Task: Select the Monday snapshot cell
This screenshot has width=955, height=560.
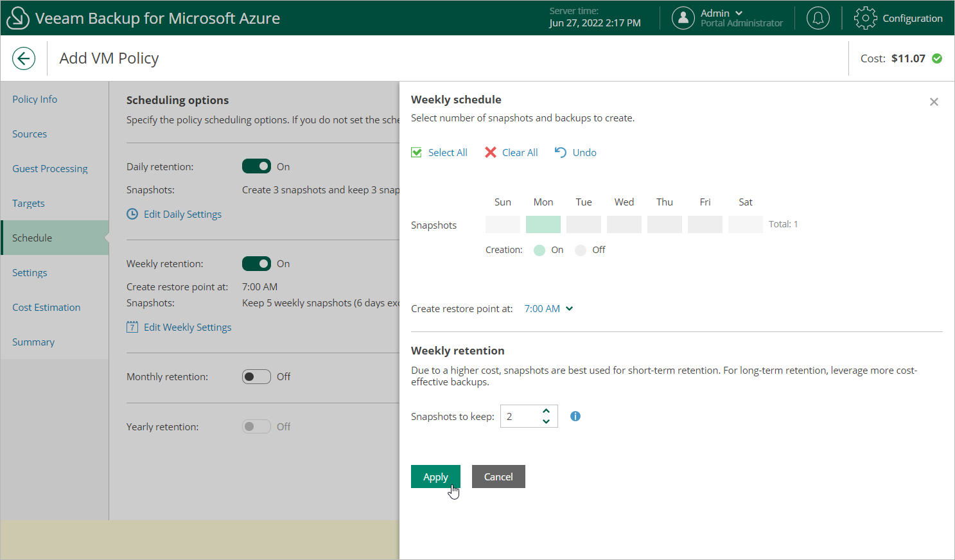Action: click(x=543, y=224)
